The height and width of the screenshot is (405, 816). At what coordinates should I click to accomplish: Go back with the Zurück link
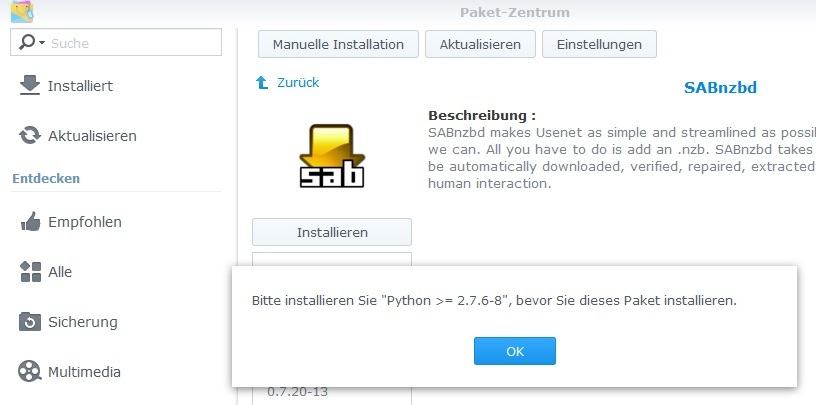297,83
